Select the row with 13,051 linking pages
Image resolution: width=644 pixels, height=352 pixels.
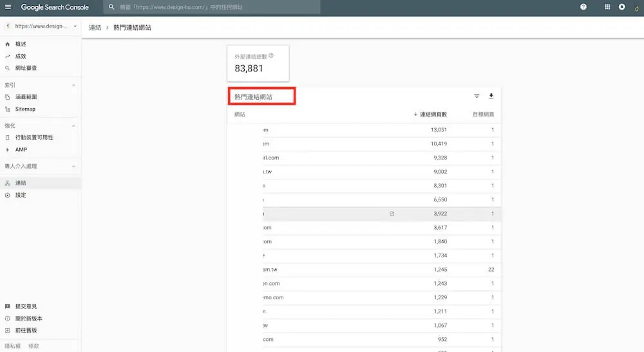[365, 129]
